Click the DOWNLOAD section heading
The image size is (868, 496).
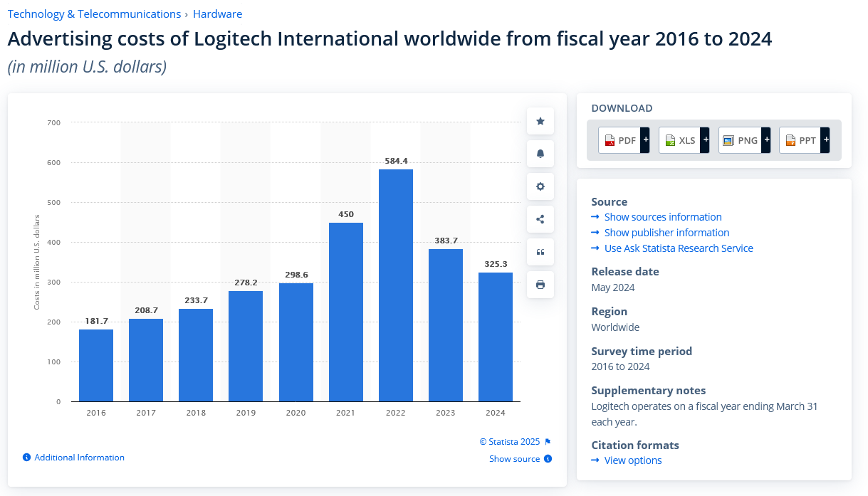tap(622, 108)
